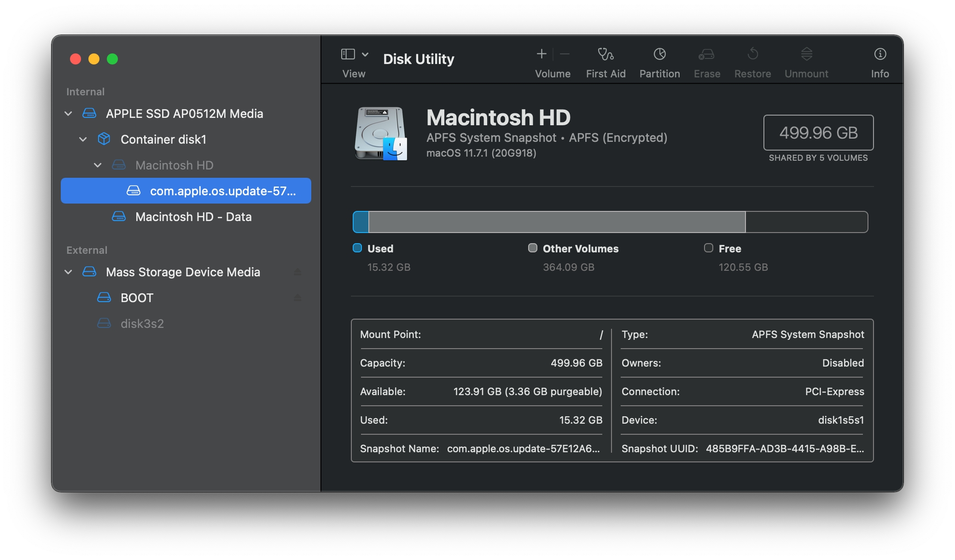Click the Snapshot UUID value text
This screenshot has width=955, height=560.
point(785,449)
